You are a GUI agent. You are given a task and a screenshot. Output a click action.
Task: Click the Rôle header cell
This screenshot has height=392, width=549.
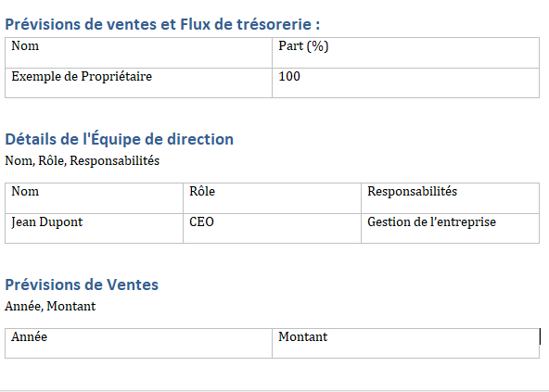(272, 198)
